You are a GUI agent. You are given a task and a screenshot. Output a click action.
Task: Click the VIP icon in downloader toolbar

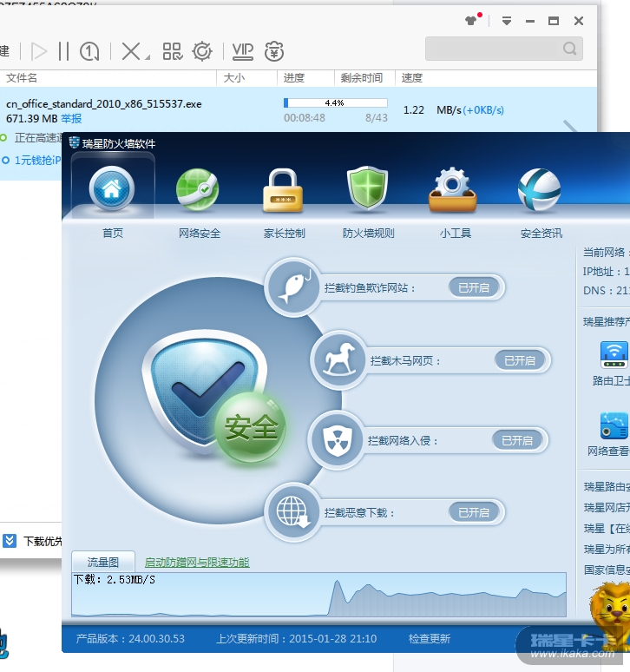[x=242, y=51]
